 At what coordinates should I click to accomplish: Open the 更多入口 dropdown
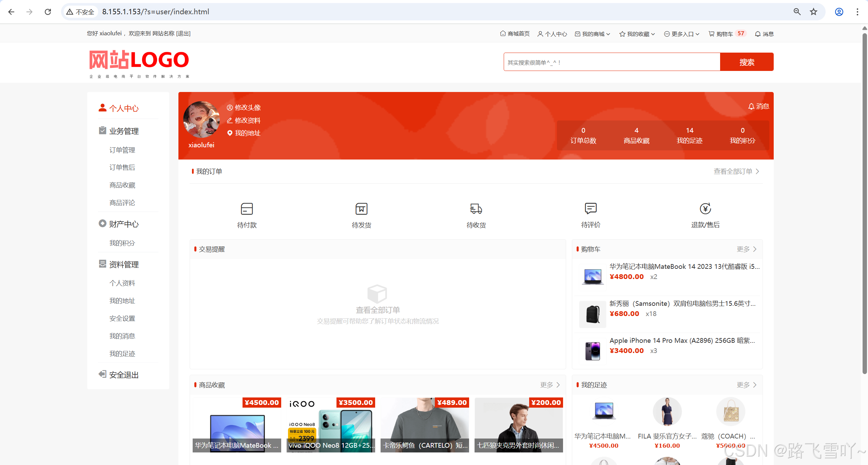(682, 34)
